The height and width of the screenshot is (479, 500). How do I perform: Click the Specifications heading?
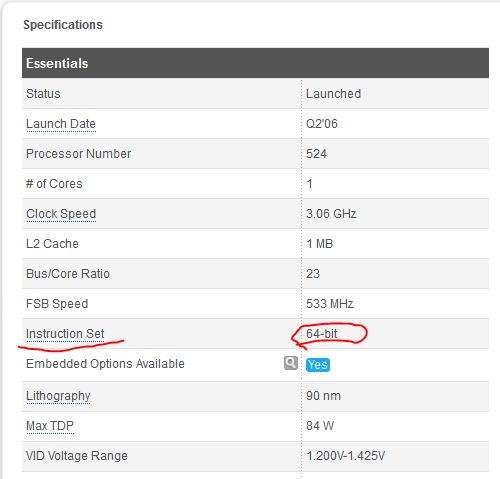[x=63, y=25]
